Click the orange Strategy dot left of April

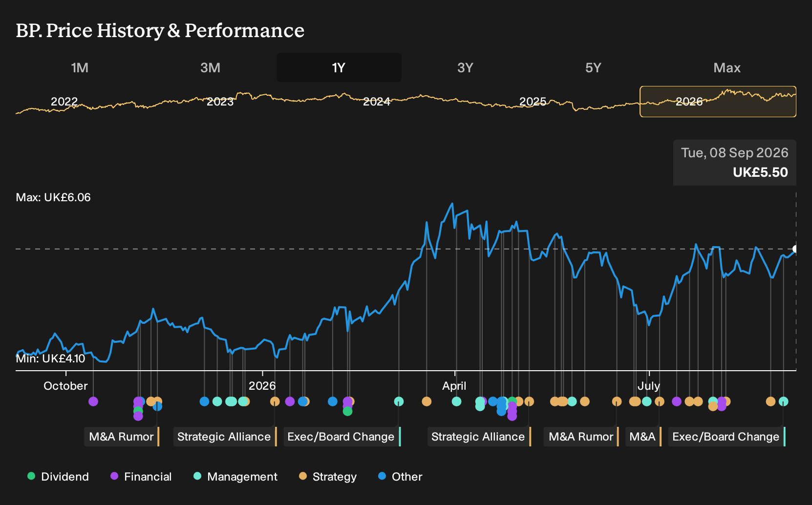tap(427, 401)
